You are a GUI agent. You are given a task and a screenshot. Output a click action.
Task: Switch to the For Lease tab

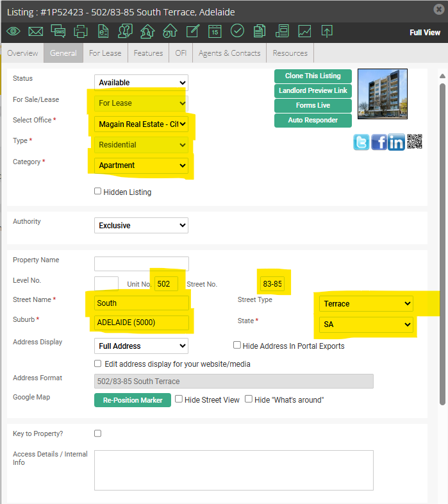tap(105, 53)
